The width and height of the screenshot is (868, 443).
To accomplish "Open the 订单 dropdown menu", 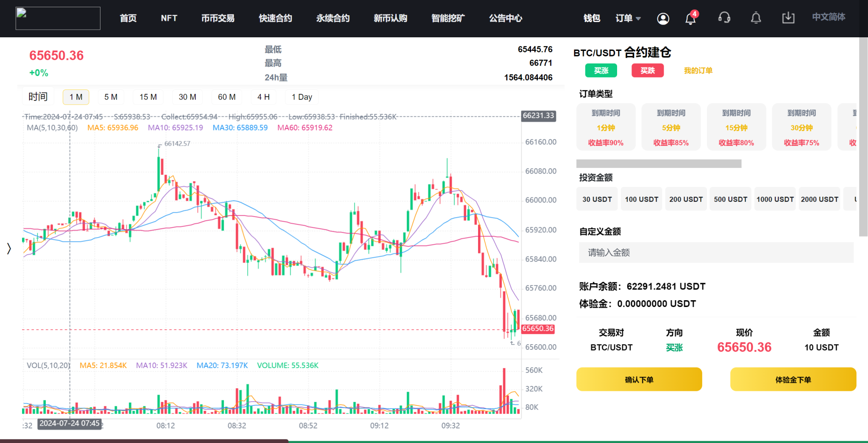I will [628, 18].
